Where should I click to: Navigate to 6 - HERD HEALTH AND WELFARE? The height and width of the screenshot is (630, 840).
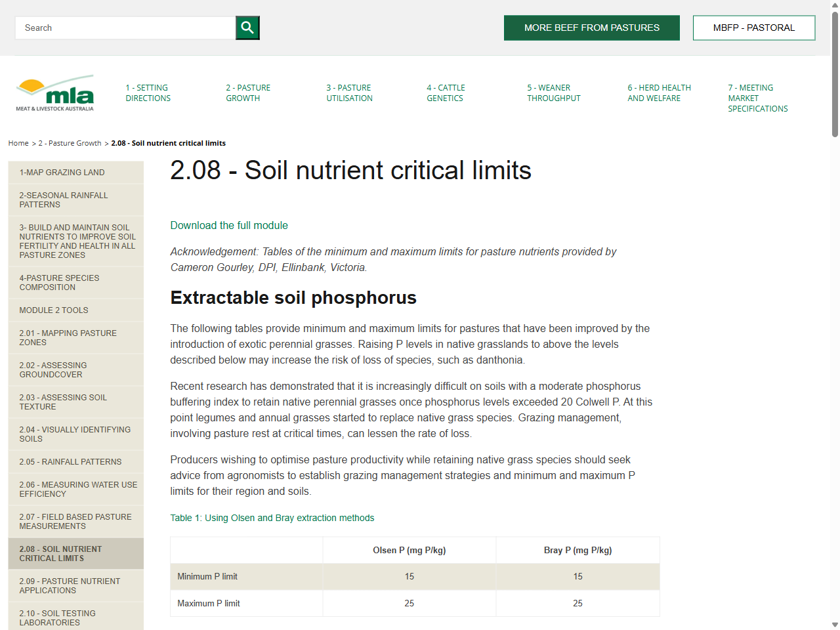pyautogui.click(x=658, y=93)
